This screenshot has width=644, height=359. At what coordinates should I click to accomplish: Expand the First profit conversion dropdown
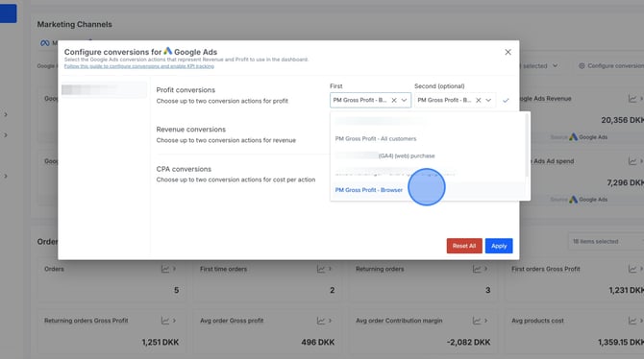tap(404, 100)
